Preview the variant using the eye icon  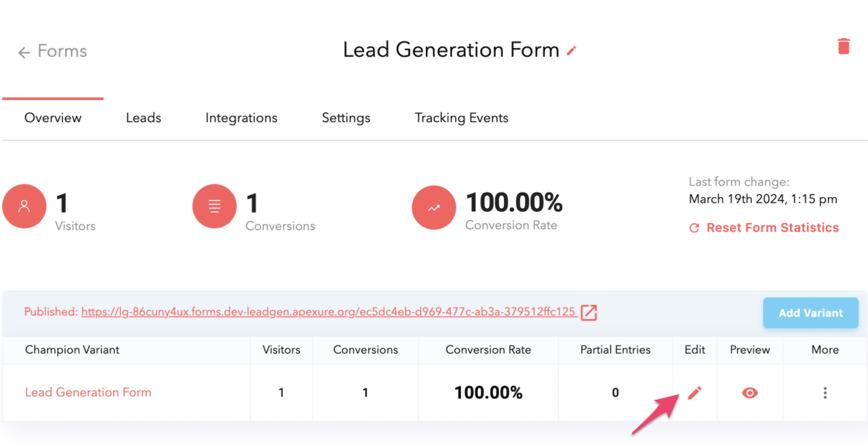tap(749, 392)
